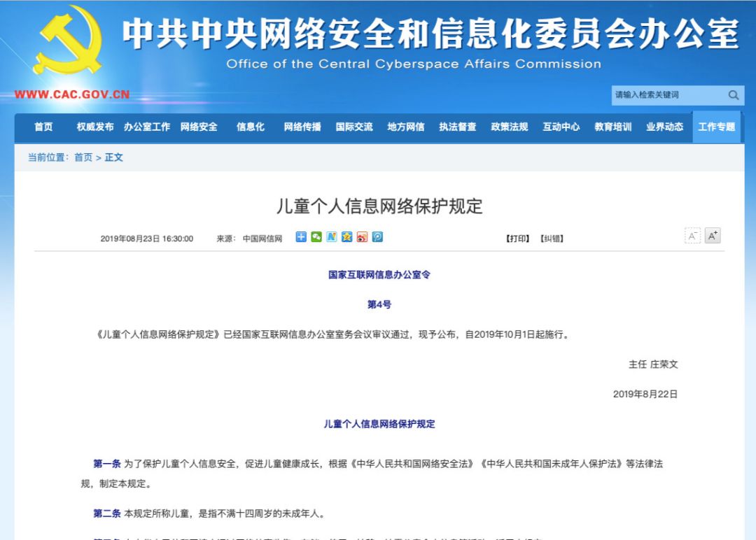The image size is (756, 540).
Task: Open the 网络安全 navigation menu
Action: [199, 127]
